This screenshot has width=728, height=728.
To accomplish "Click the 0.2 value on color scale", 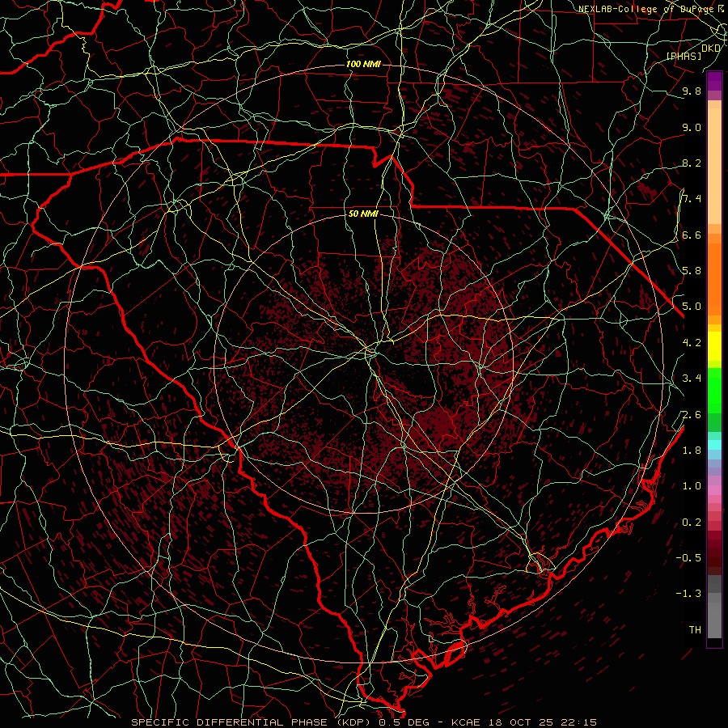I will coord(692,523).
